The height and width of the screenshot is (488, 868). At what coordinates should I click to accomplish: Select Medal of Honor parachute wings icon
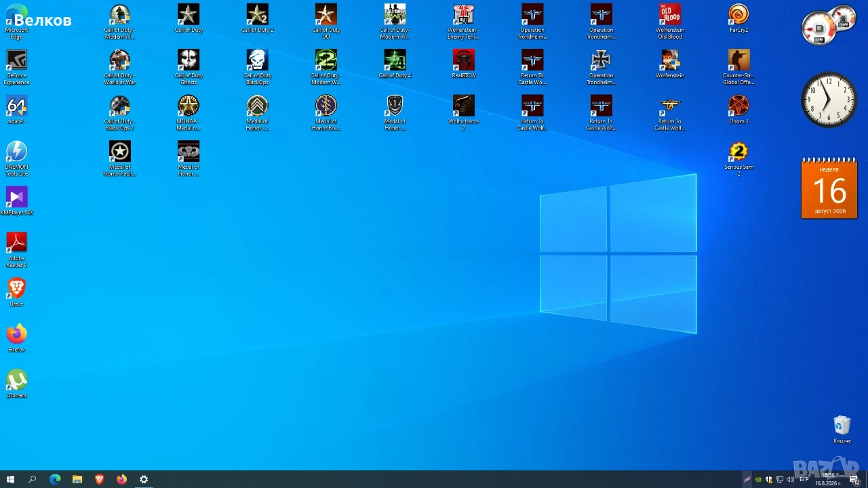[x=189, y=159]
